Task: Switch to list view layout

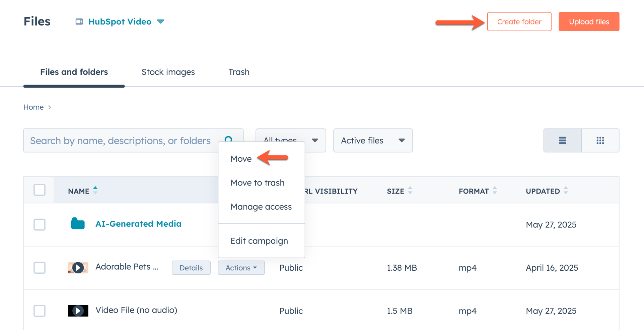Action: [562, 141]
